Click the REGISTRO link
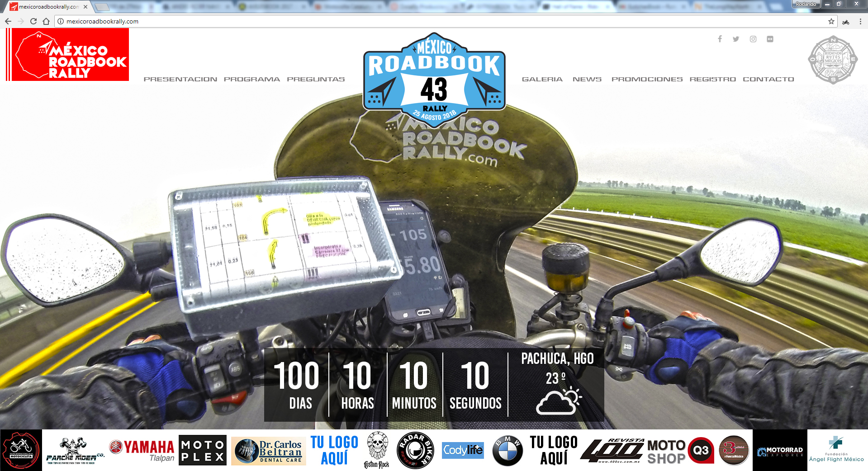The height and width of the screenshot is (471, 868). tap(712, 79)
